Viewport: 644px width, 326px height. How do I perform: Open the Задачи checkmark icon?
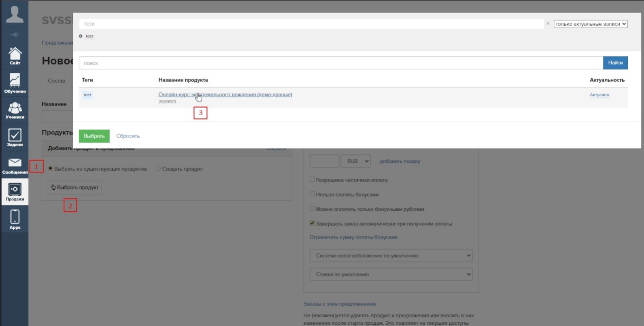[x=15, y=137]
